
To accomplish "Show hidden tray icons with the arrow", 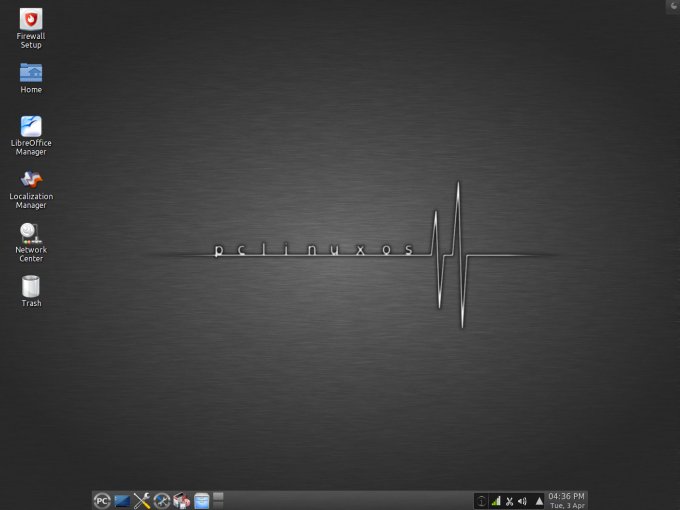I will [x=539, y=501].
